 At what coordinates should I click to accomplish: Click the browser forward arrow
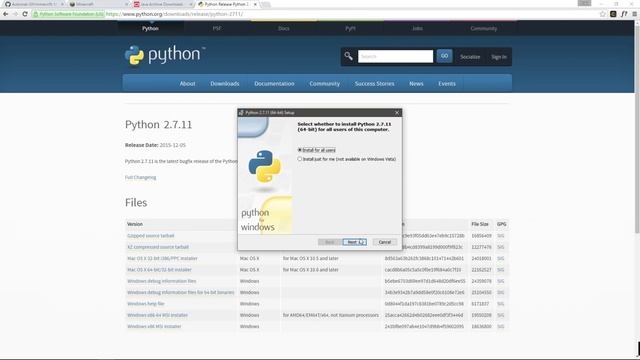pyautogui.click(x=15, y=14)
